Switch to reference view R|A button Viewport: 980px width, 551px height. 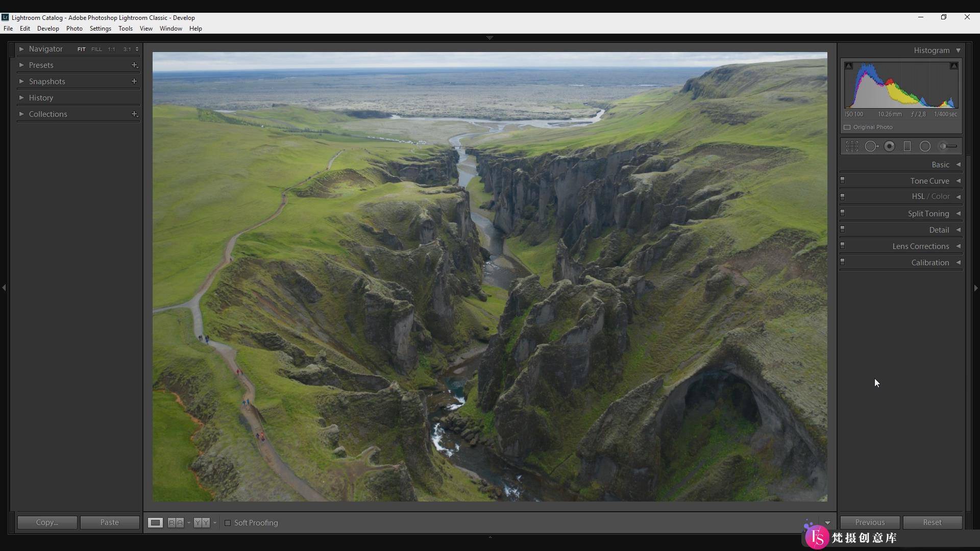tap(176, 522)
